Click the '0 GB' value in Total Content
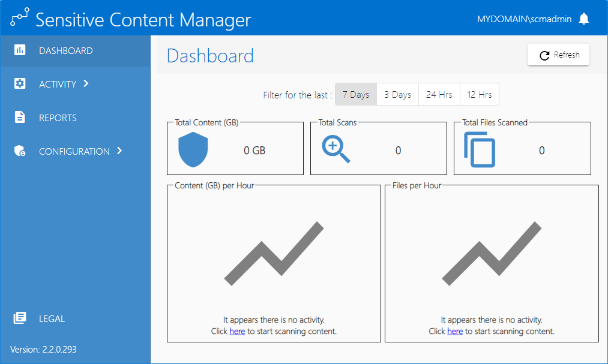Image resolution: width=608 pixels, height=364 pixels. 254,151
